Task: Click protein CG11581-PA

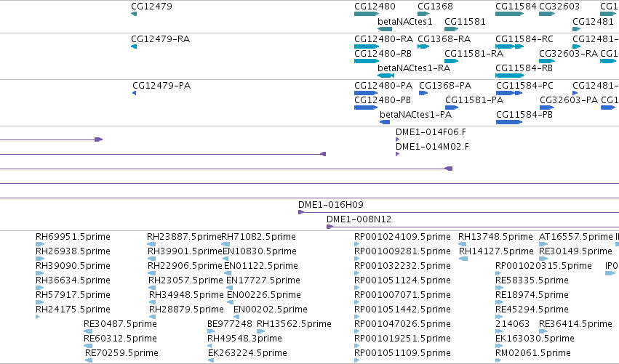Action: click(452, 108)
